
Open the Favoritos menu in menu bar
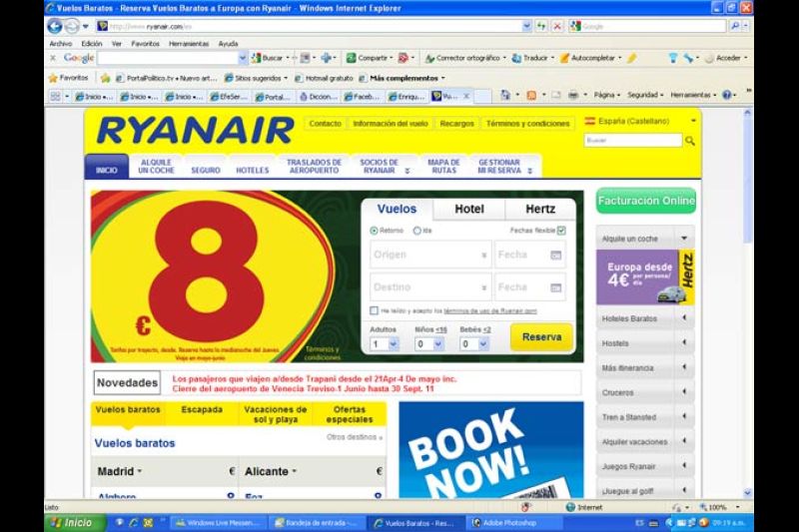click(145, 44)
